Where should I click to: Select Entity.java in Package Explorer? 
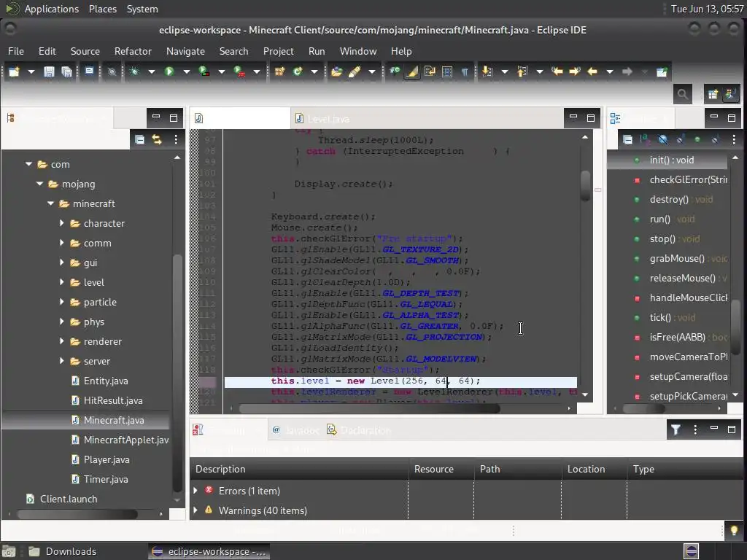pos(106,381)
